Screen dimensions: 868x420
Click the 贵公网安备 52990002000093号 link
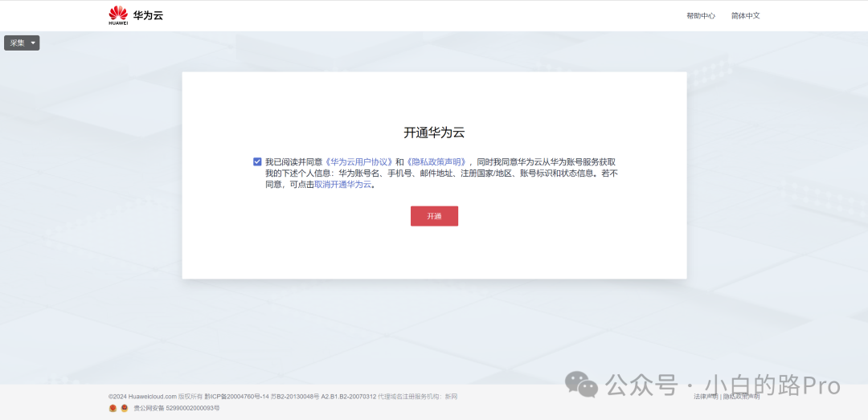tap(177, 409)
